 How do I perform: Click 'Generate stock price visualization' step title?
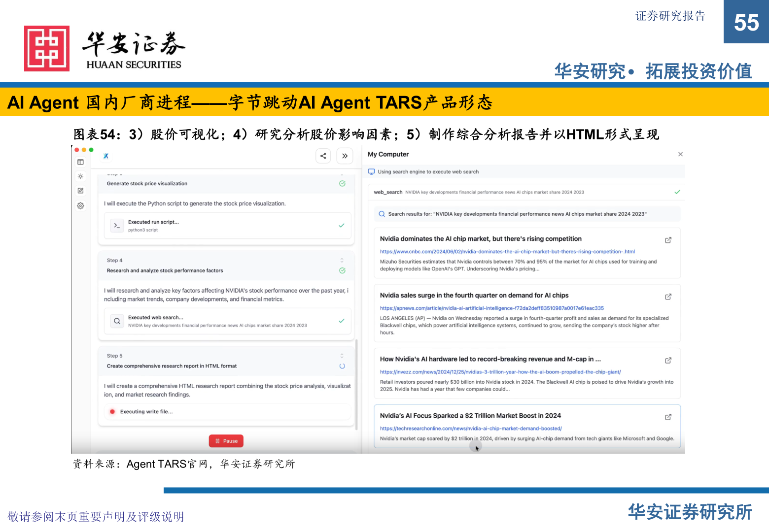click(x=147, y=183)
